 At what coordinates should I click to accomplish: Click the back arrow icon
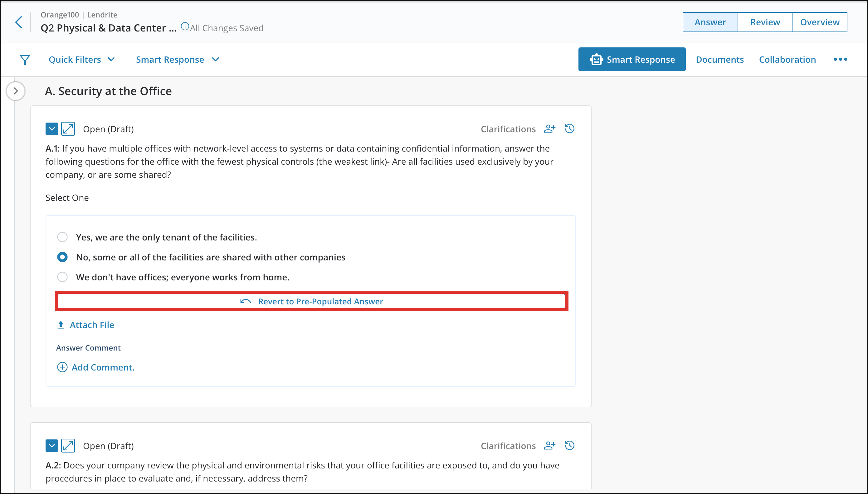tap(19, 22)
